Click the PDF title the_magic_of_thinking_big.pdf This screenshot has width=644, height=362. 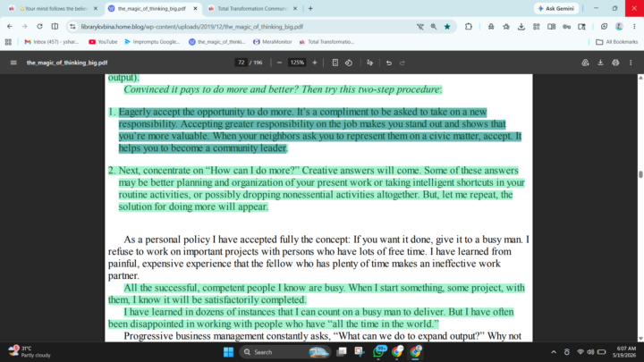coord(67,63)
